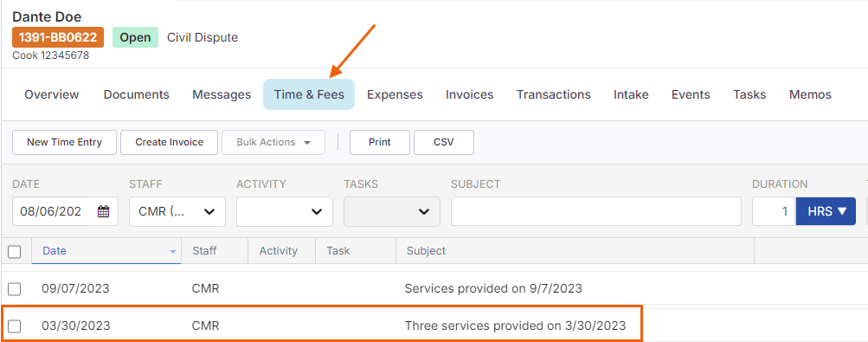Viewport: 868px width, 342px height.
Task: Click the Create Invoice button
Action: (x=170, y=142)
